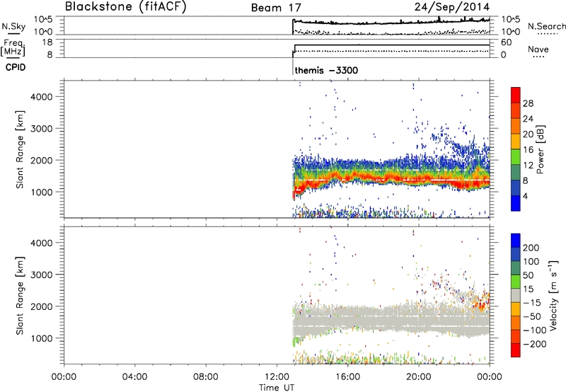Click the power colorbar value '16'

coord(528,150)
